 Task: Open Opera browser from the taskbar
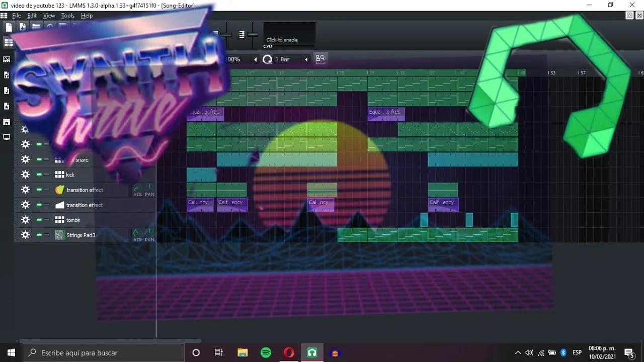(289, 352)
